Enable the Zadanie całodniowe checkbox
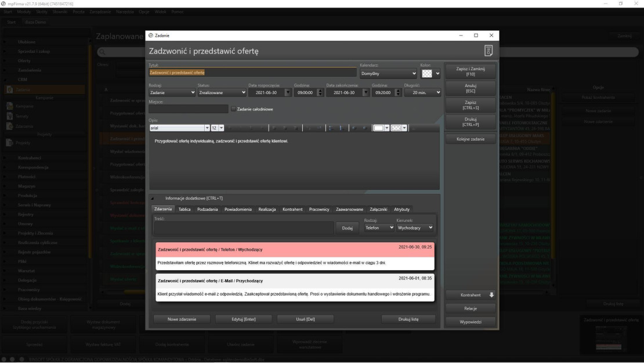 pos(233,109)
